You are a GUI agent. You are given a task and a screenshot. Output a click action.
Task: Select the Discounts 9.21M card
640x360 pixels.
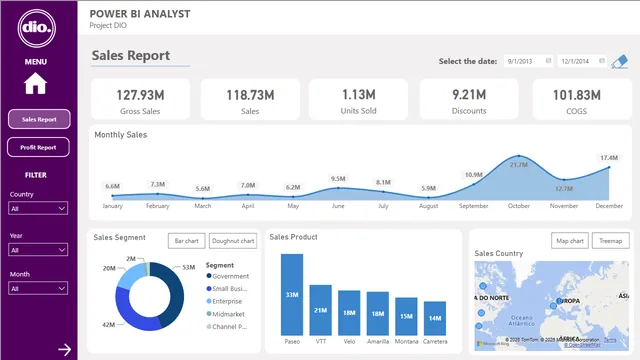coord(469,100)
